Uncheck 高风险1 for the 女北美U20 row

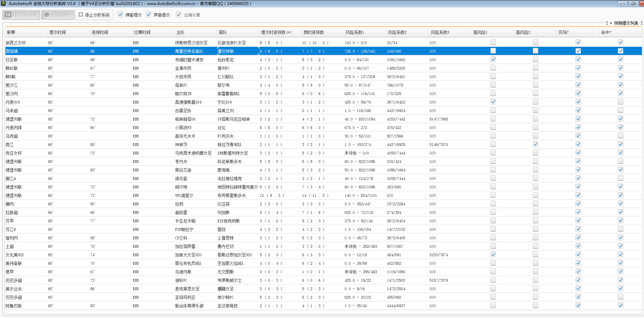[493, 255]
